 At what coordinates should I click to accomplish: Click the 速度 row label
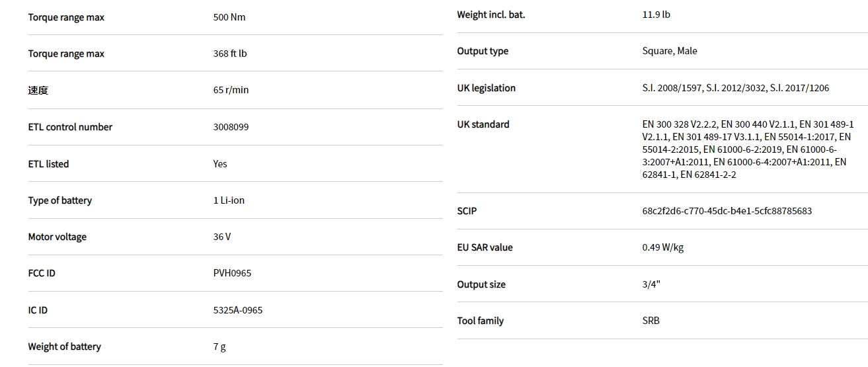coord(38,90)
